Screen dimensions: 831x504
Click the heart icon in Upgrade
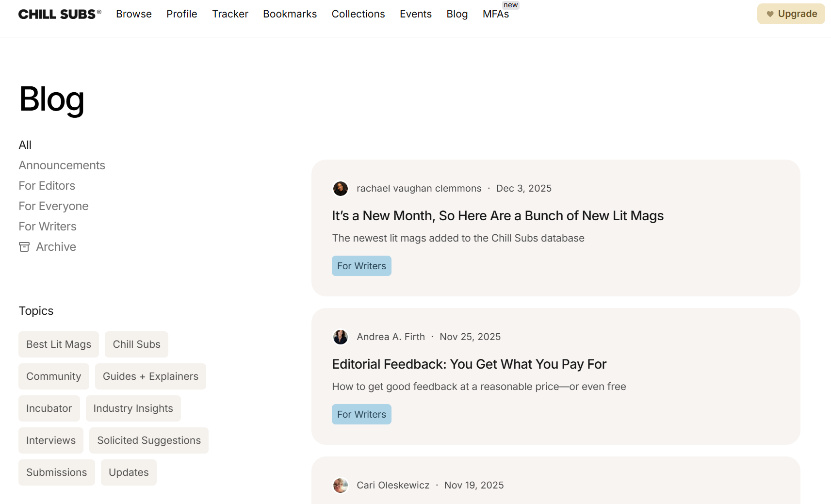pos(770,14)
